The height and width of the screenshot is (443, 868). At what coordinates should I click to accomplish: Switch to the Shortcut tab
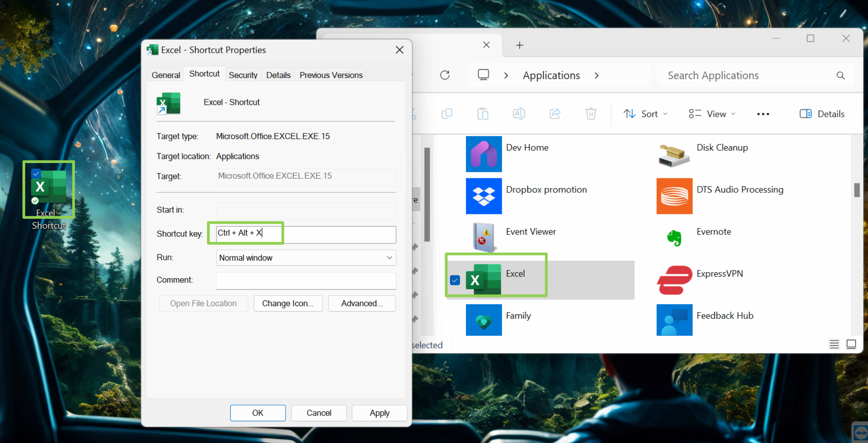click(204, 74)
